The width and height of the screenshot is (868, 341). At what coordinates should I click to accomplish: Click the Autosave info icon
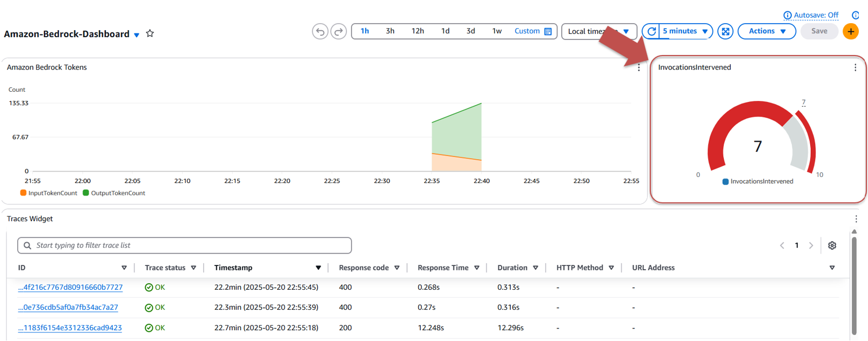[x=788, y=15]
